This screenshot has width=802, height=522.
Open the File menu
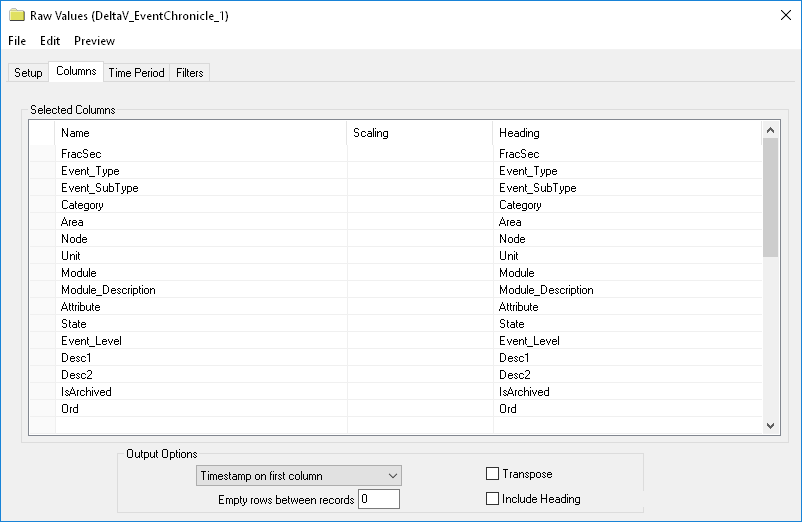(17, 41)
